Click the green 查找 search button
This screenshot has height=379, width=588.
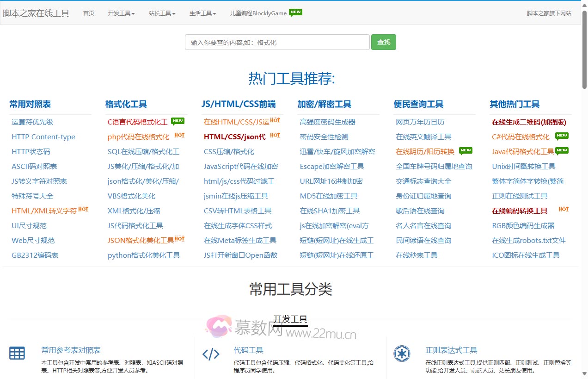(x=383, y=42)
